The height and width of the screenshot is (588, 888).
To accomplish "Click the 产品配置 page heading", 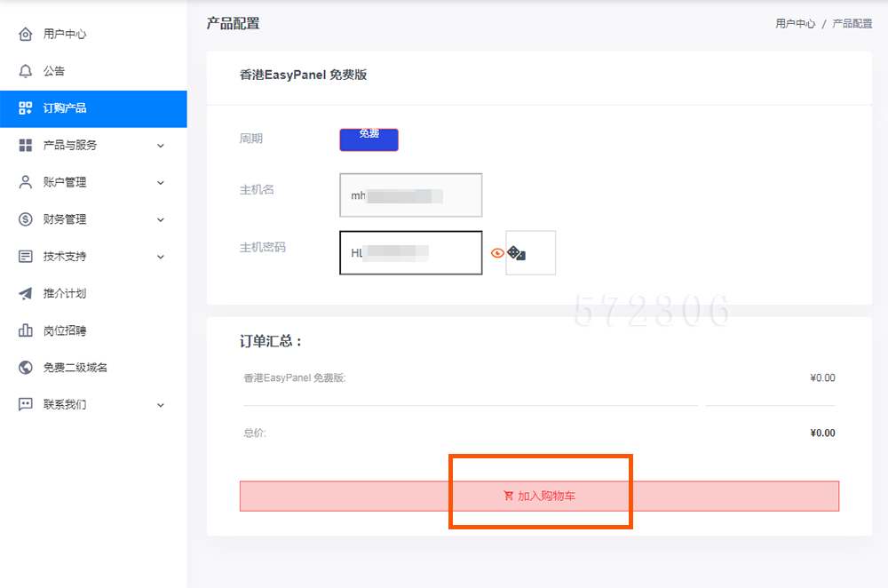I will coord(233,23).
